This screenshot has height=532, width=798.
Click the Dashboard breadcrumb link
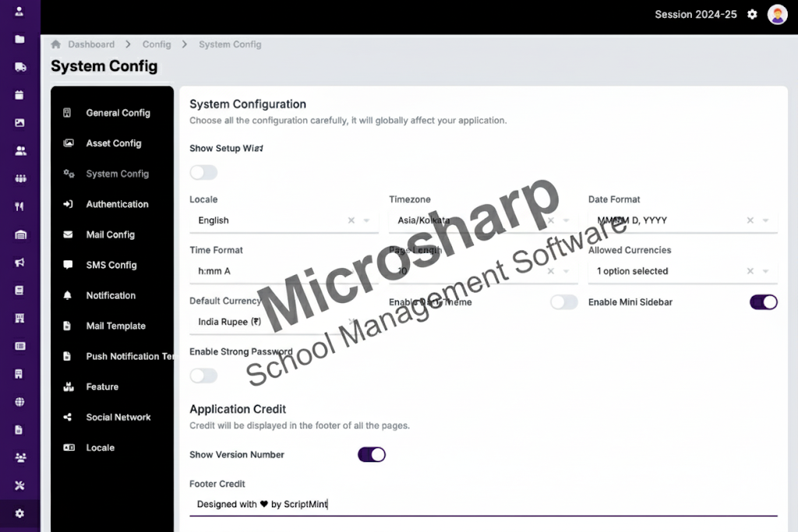91,44
